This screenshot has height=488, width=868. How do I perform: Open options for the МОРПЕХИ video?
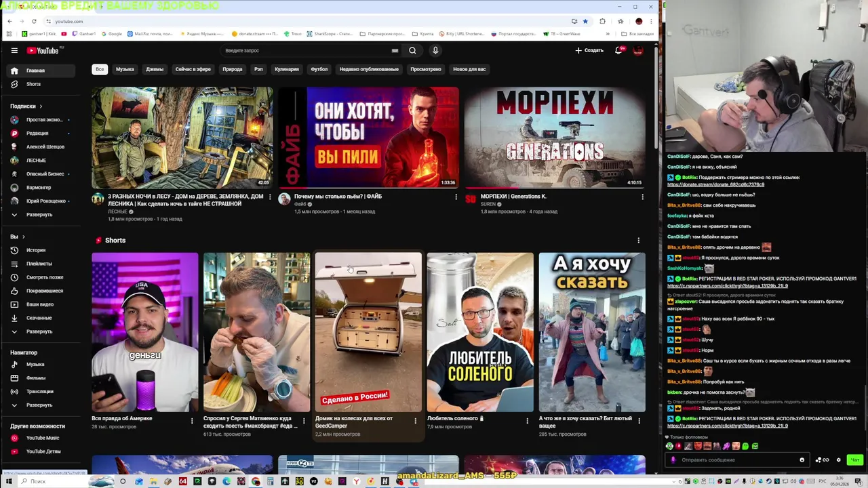(x=642, y=197)
